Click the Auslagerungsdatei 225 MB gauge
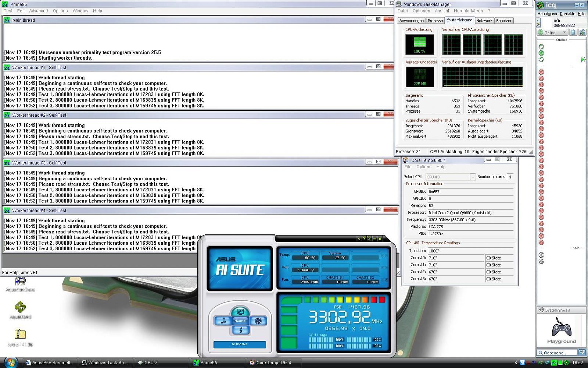Image resolution: width=588 pixels, height=368 pixels. coord(419,77)
